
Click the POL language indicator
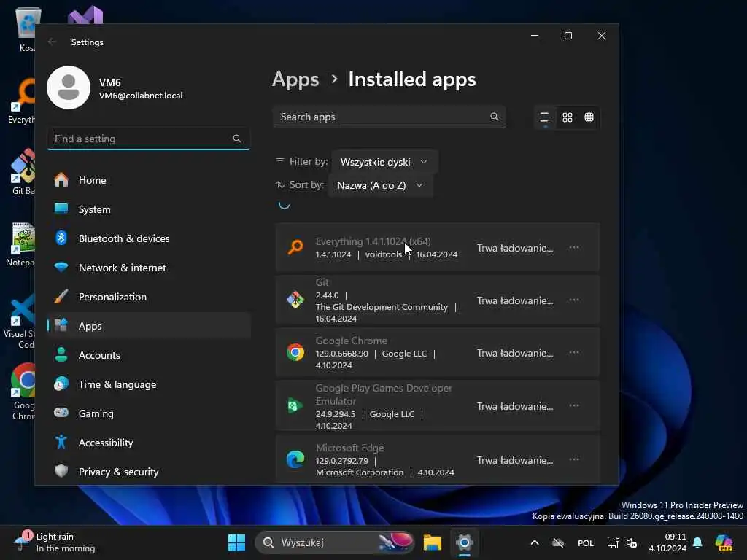[x=586, y=543]
